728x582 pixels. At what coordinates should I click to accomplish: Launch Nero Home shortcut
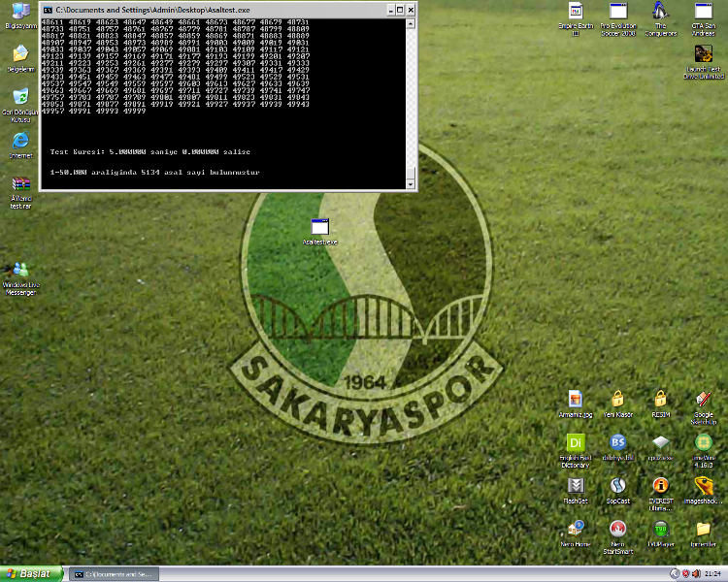[576, 533]
